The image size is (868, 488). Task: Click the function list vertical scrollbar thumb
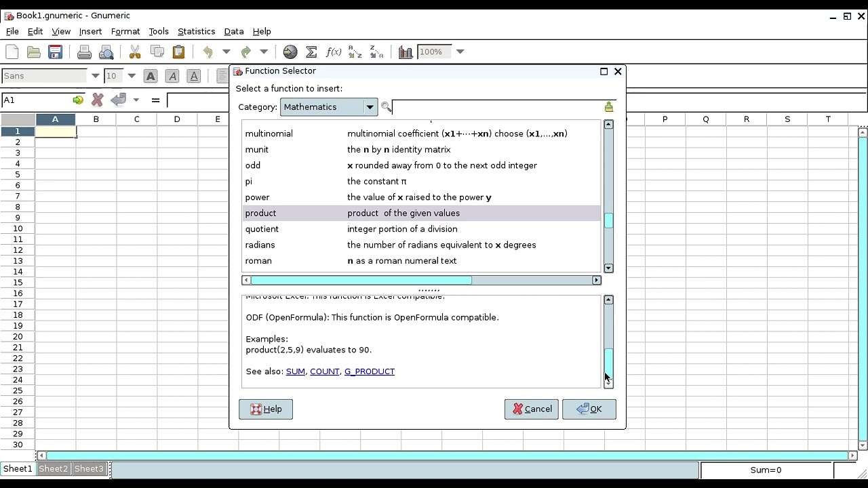coord(608,220)
